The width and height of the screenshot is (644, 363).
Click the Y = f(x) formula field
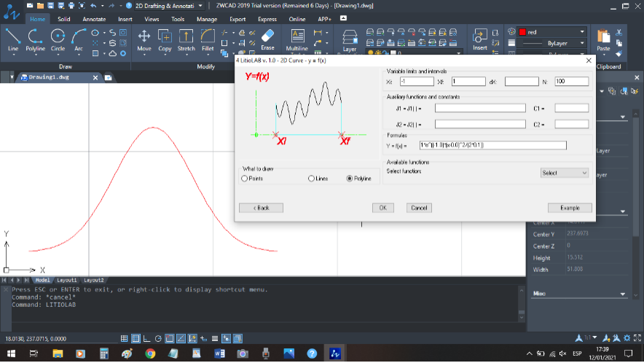click(493, 145)
